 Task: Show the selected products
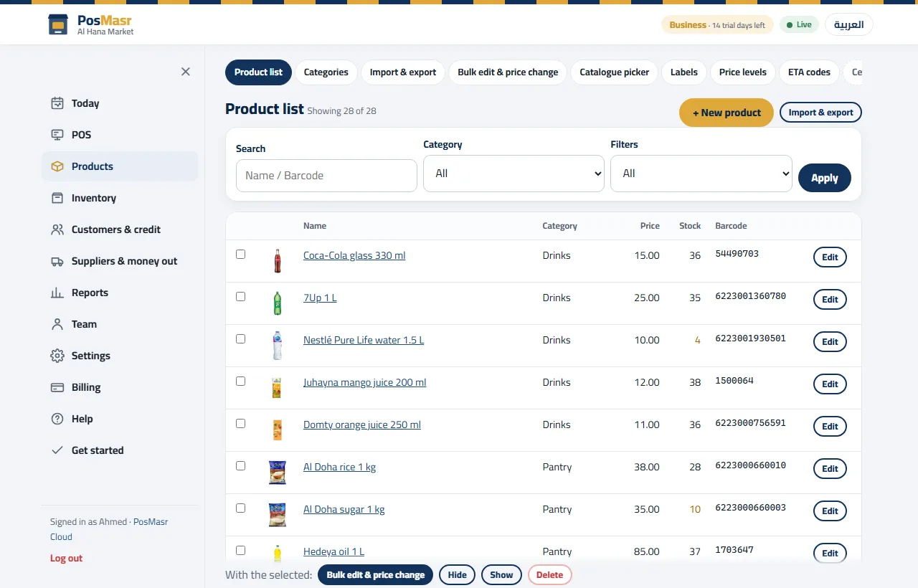(501, 575)
